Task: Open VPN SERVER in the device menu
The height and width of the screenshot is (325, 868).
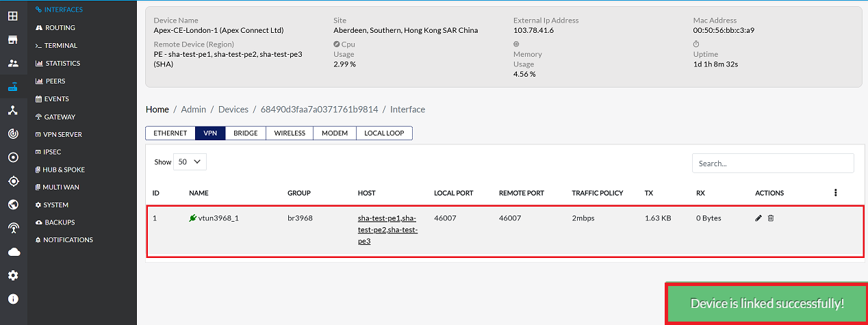Action: click(62, 134)
